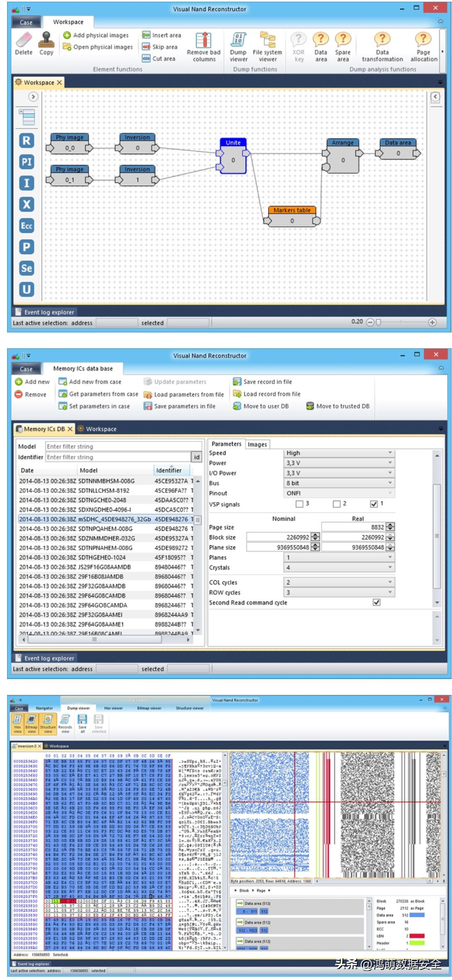Select the R element in workspace sidebar
The width and height of the screenshot is (452, 980).
(x=27, y=140)
